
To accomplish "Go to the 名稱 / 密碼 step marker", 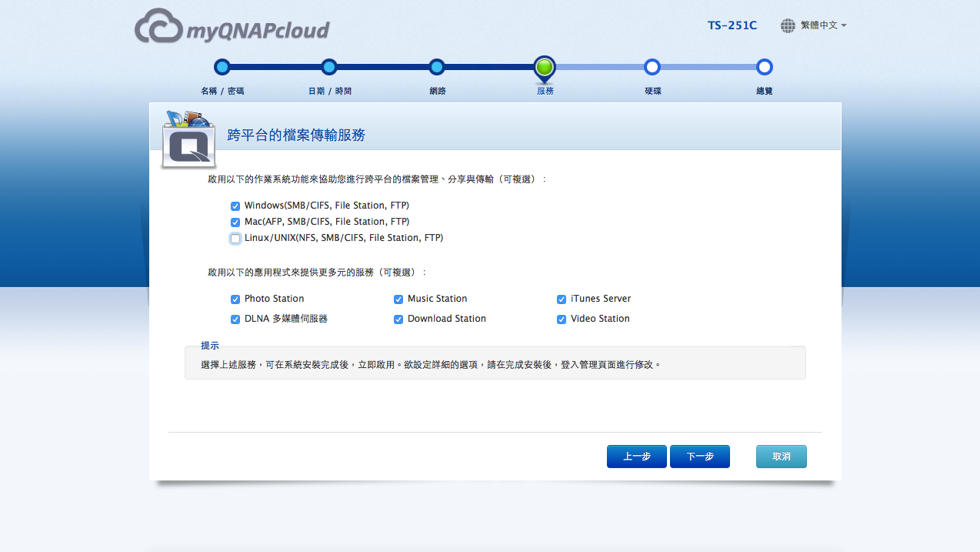I will click(222, 67).
